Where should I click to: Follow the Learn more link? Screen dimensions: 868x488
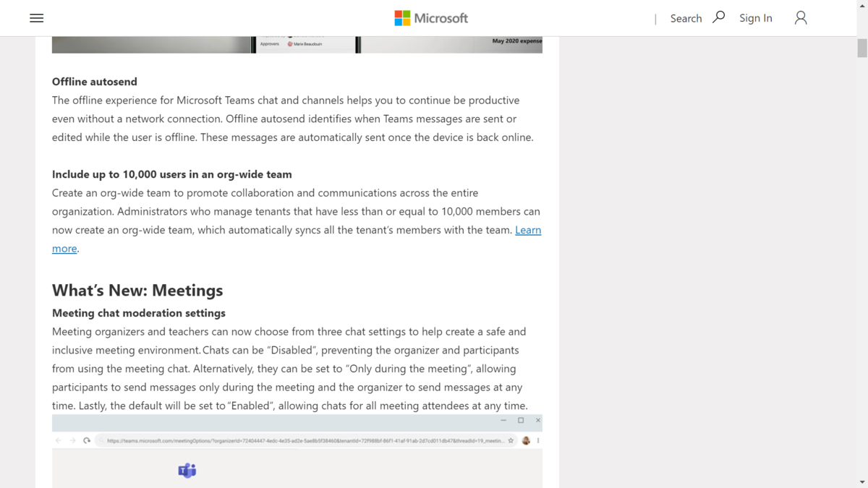coord(528,230)
